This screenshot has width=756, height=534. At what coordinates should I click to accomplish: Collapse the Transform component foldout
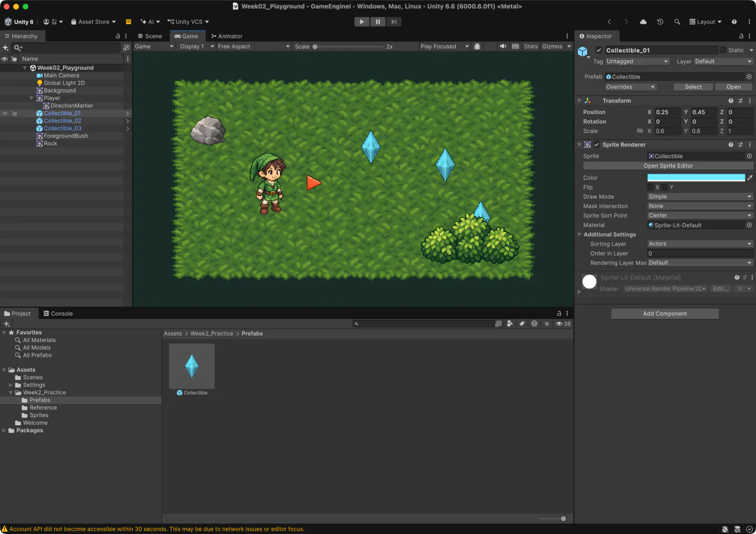click(579, 101)
